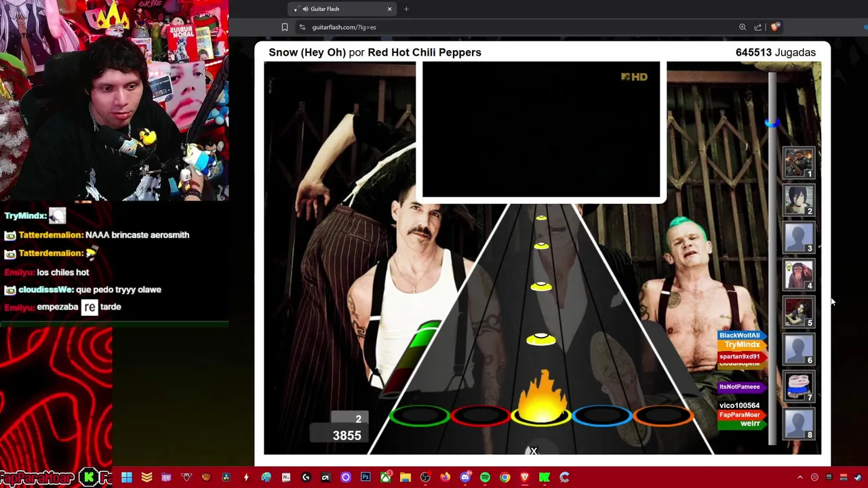Launch Firefox from the taskbar
The image size is (868, 488).
(x=445, y=477)
